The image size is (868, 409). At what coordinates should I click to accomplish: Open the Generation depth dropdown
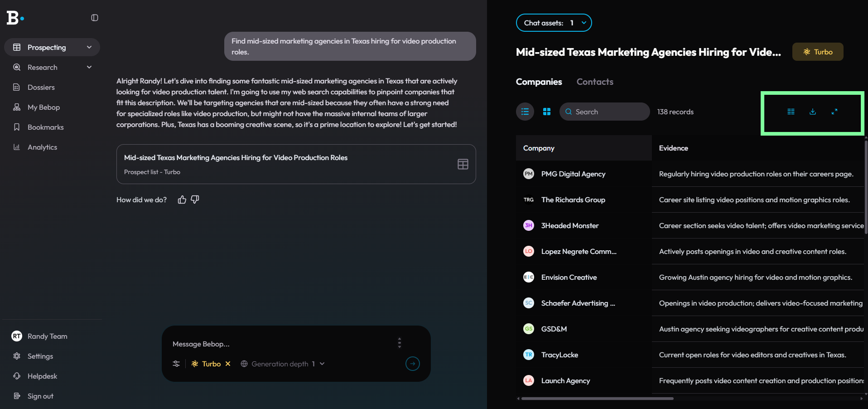[x=282, y=364]
